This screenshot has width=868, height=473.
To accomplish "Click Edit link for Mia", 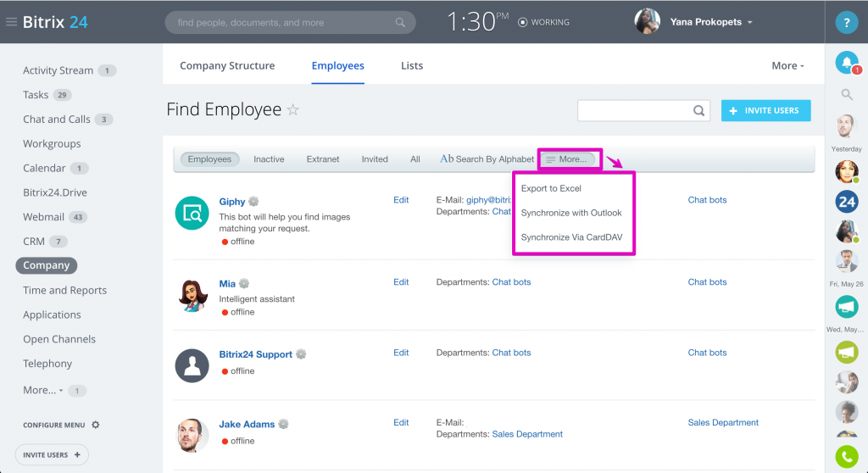I will (401, 282).
